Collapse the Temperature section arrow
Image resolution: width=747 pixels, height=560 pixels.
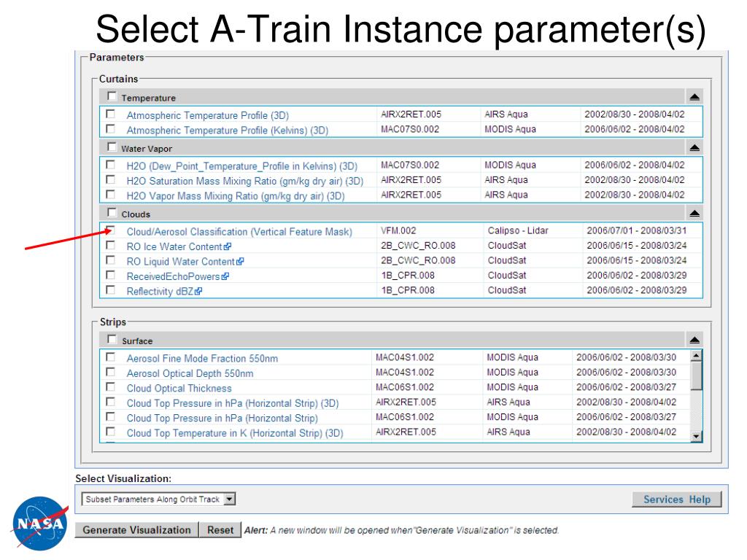[694, 97]
